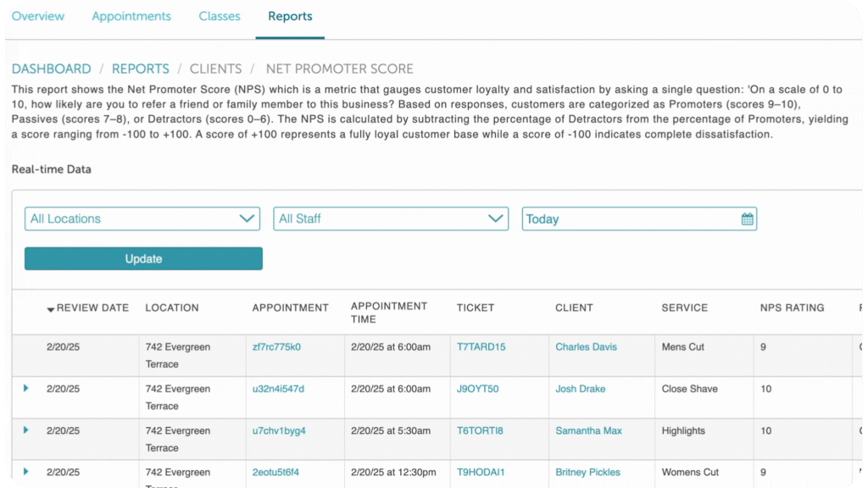Image resolution: width=868 pixels, height=488 pixels.
Task: Click the Reports breadcrumb link
Action: [x=141, y=69]
